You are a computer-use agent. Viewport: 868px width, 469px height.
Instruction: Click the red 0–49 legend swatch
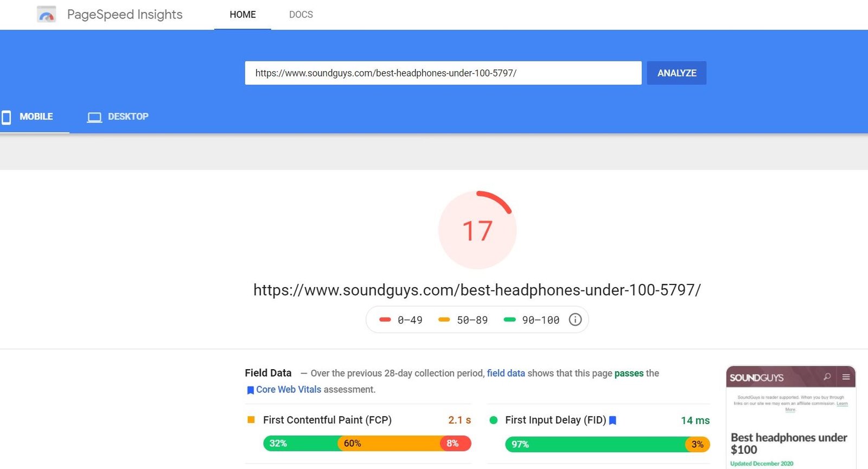pos(385,320)
